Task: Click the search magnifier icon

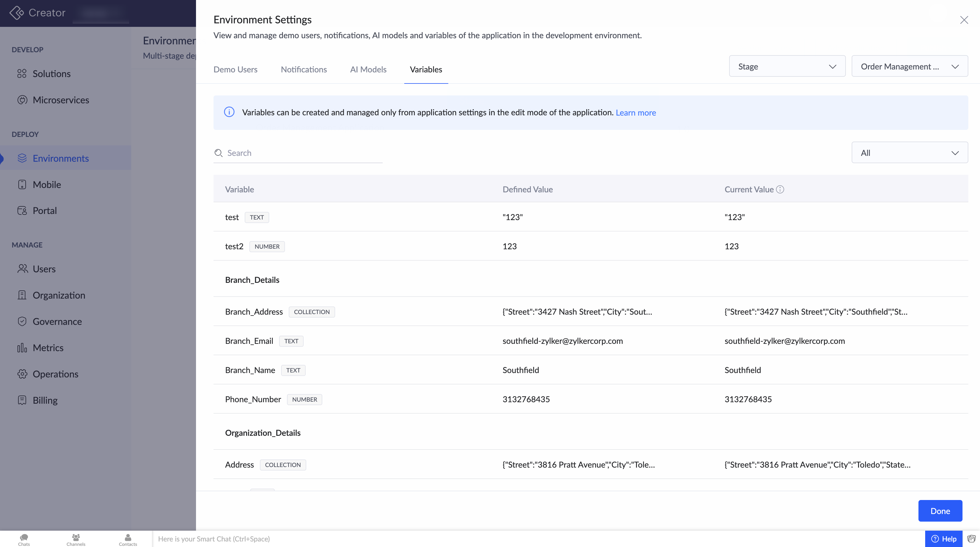Action: pyautogui.click(x=218, y=153)
